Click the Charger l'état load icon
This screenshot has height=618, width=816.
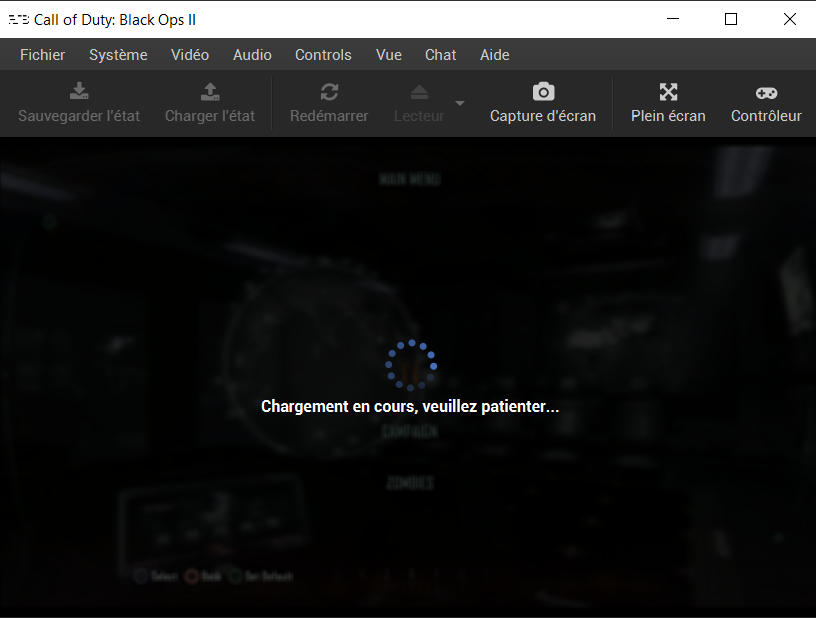tap(210, 92)
